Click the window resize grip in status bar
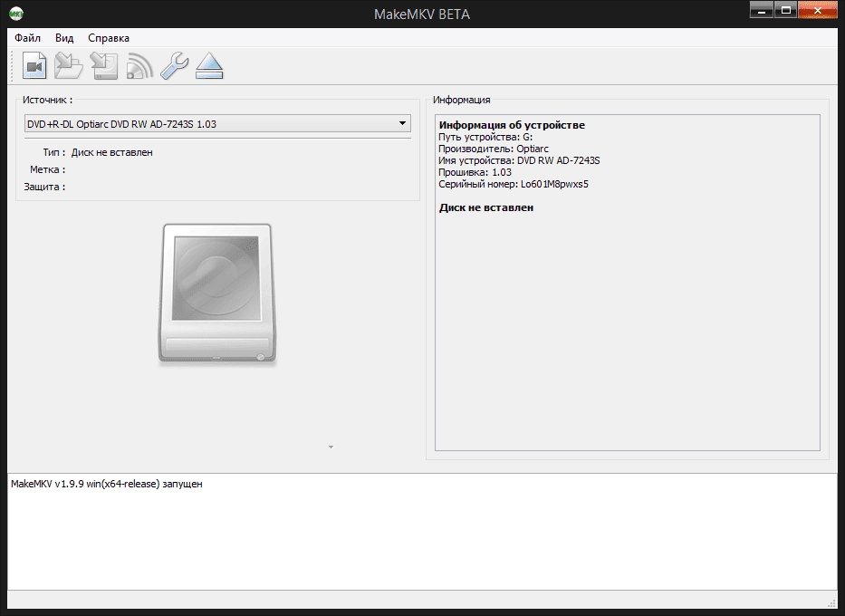This screenshot has width=845, height=616. (x=831, y=602)
